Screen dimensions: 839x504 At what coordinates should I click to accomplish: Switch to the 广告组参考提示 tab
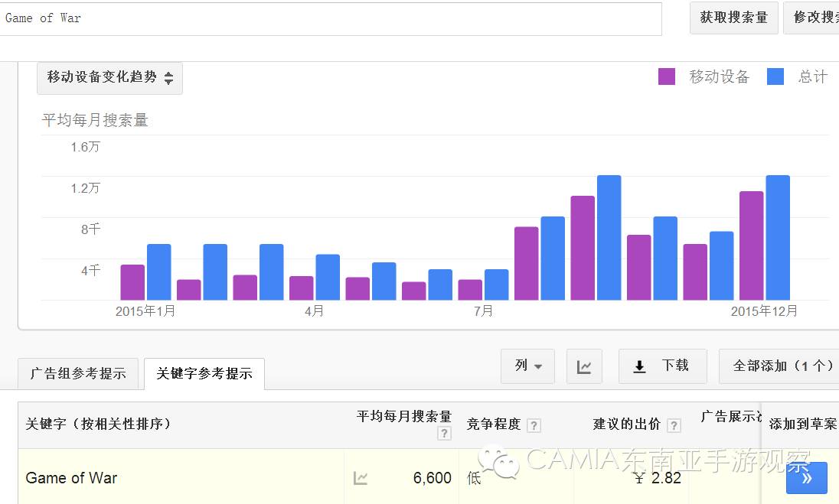pyautogui.click(x=78, y=373)
